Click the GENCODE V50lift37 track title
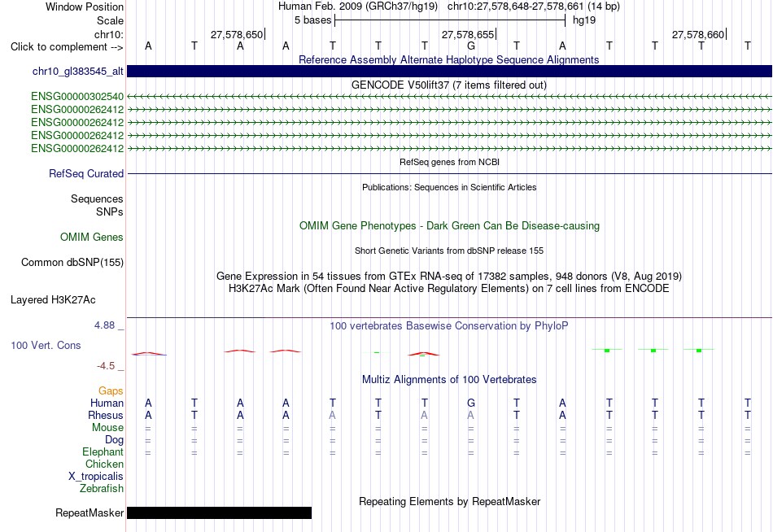 (x=449, y=85)
